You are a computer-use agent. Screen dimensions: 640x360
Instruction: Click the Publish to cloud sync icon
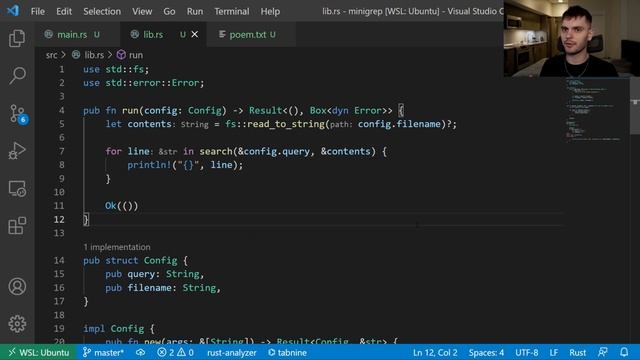[140, 352]
